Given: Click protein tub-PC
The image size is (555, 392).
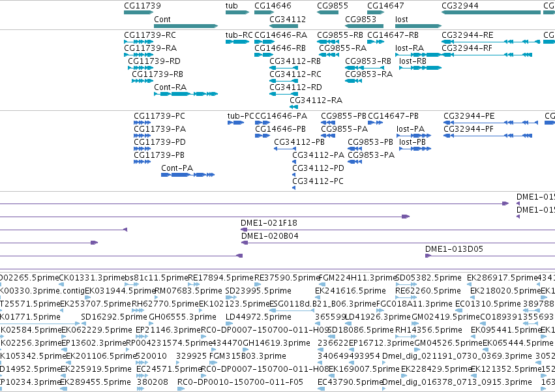Looking at the screenshot, I should (235, 123).
